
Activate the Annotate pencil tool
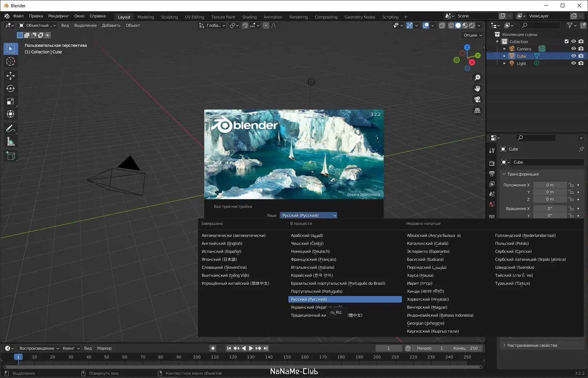pos(11,128)
